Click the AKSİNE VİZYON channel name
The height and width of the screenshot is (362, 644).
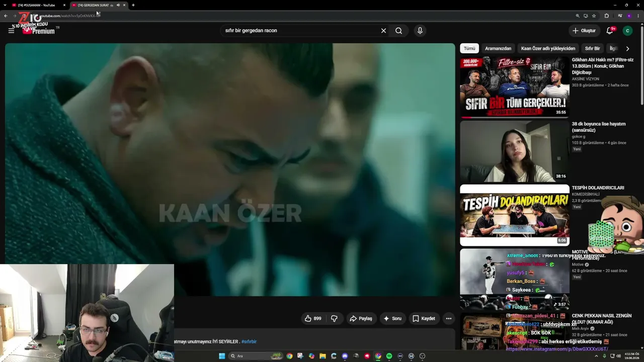[586, 79]
